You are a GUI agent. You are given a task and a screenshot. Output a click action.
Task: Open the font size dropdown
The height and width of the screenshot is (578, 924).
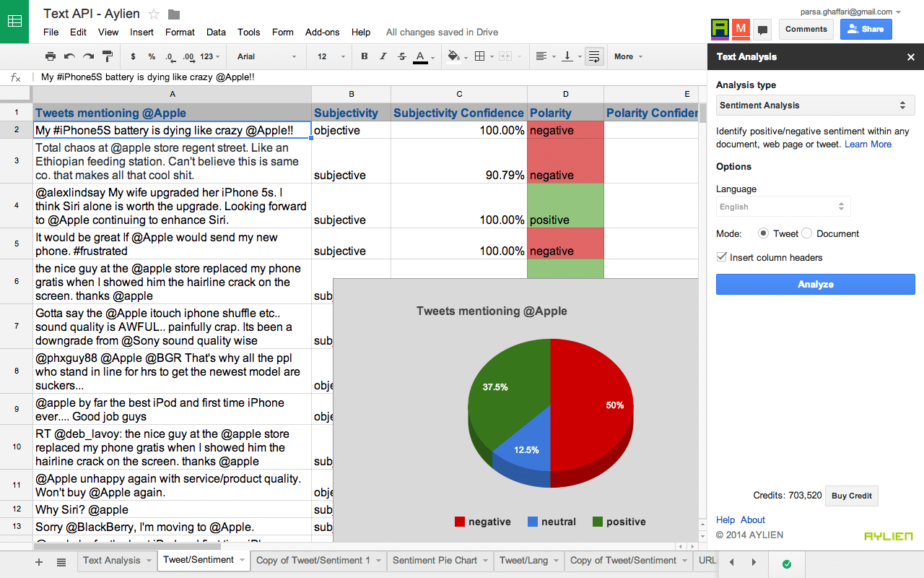point(328,56)
